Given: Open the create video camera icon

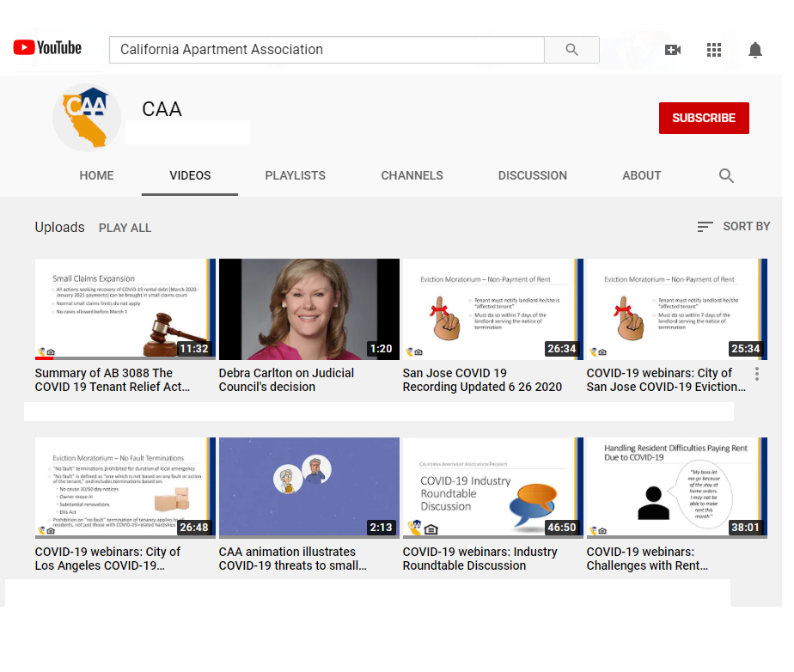Looking at the screenshot, I should 673,50.
